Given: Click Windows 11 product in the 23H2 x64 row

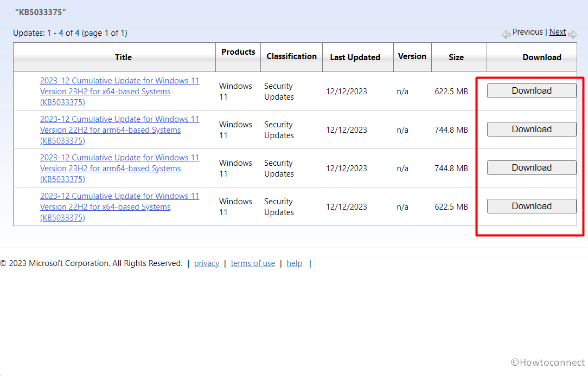Looking at the screenshot, I should (x=235, y=92).
